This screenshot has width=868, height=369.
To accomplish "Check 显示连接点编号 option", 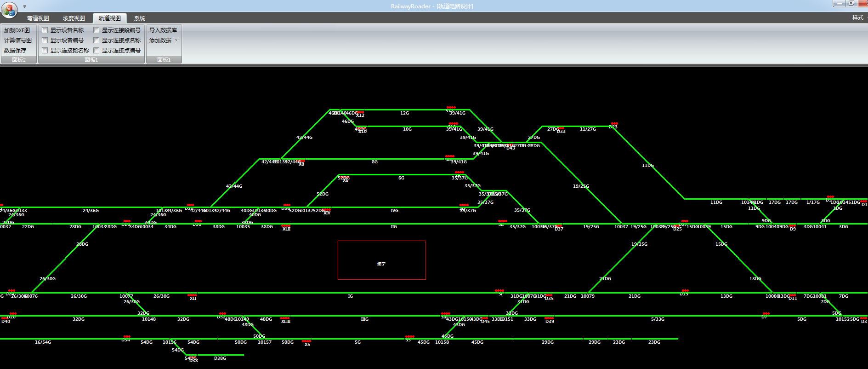I will pyautogui.click(x=96, y=51).
